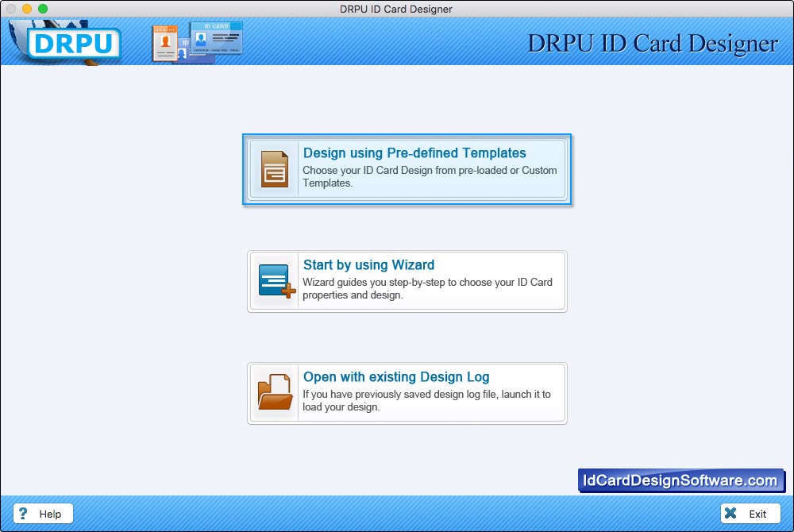The height and width of the screenshot is (532, 794).
Task: Click the DRPU logo in header
Action: [x=74, y=44]
